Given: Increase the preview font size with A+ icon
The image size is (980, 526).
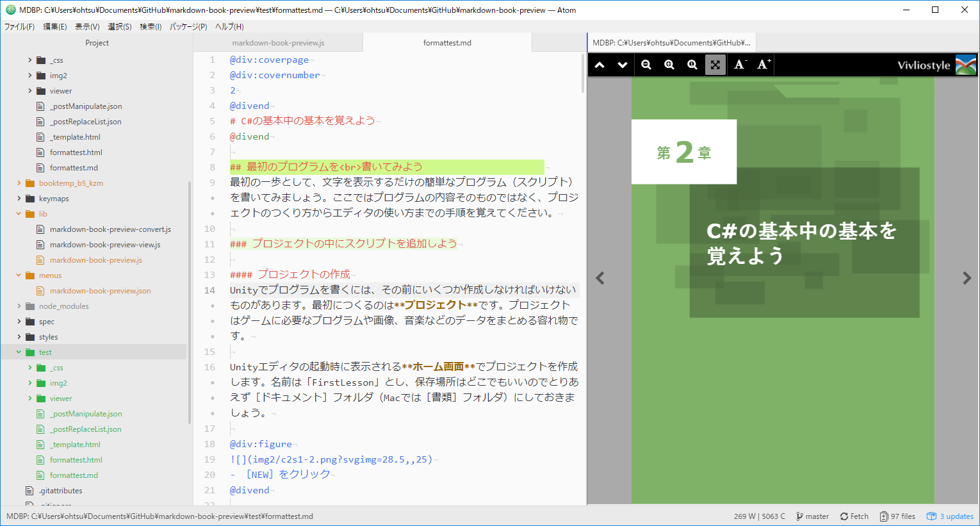Looking at the screenshot, I should (762, 65).
